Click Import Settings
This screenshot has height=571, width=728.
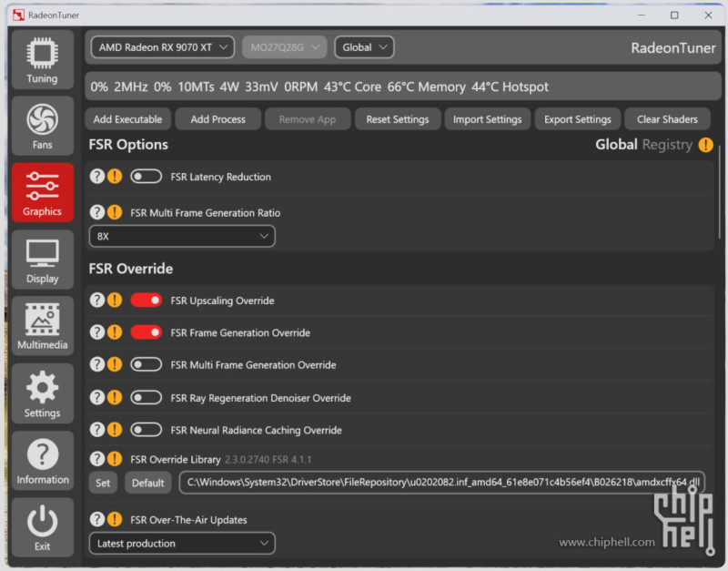click(487, 119)
